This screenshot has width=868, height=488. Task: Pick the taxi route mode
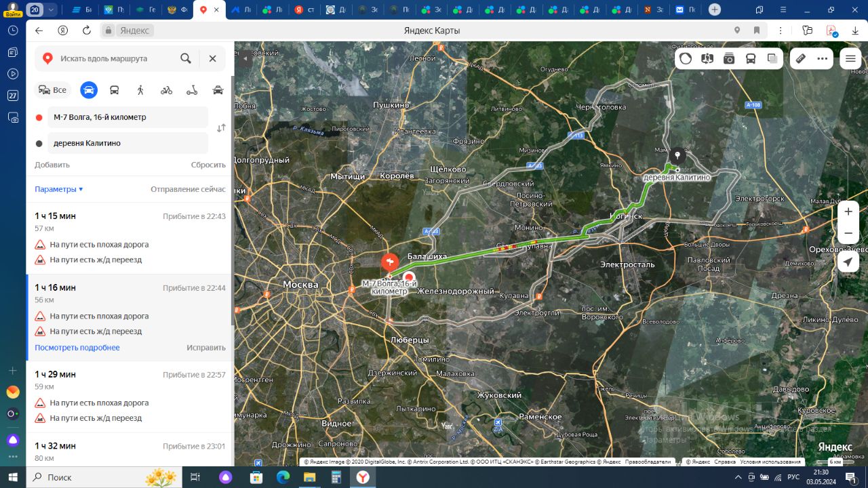218,90
